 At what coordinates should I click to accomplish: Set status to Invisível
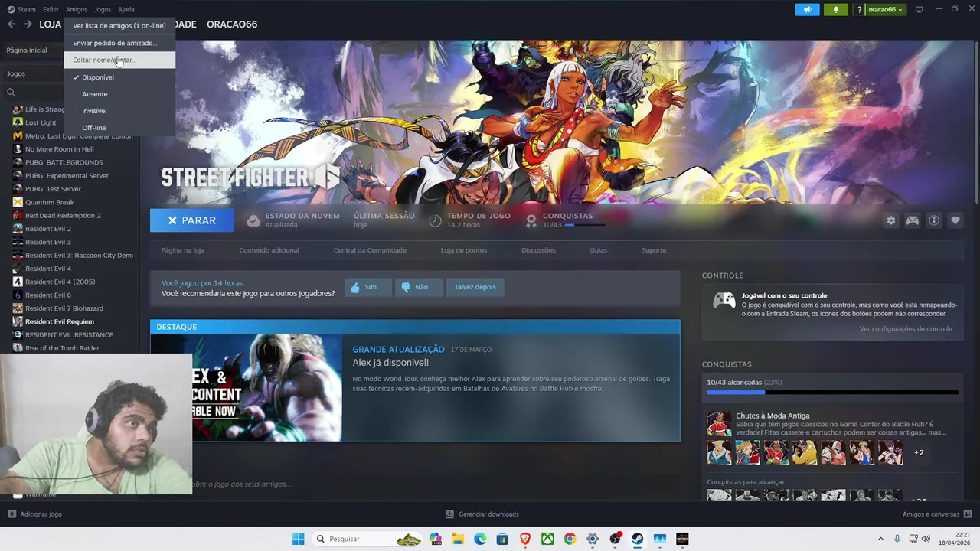pos(119,111)
